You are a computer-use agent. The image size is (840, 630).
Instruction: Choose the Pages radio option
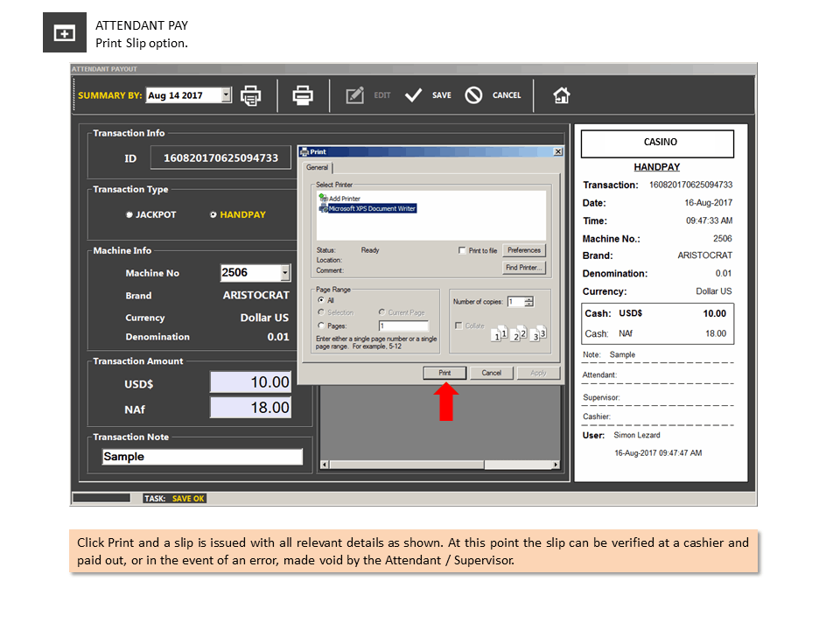point(321,325)
